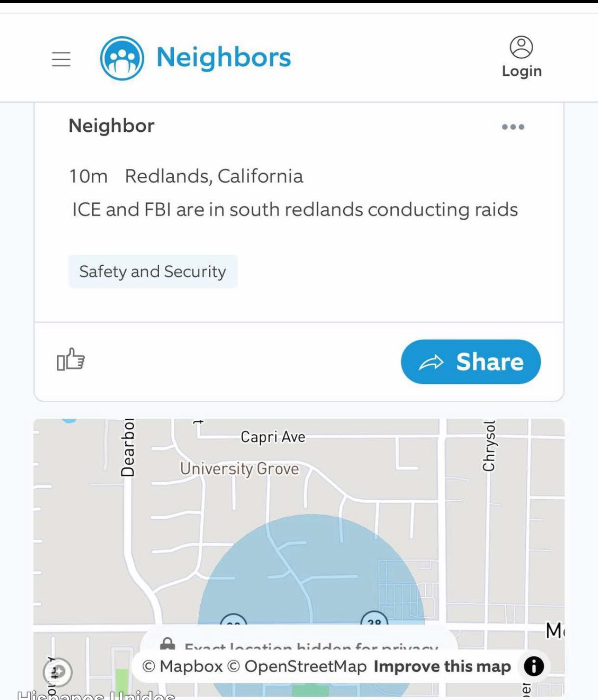Select the Safety and Security tag
The height and width of the screenshot is (700, 598).
point(153,271)
